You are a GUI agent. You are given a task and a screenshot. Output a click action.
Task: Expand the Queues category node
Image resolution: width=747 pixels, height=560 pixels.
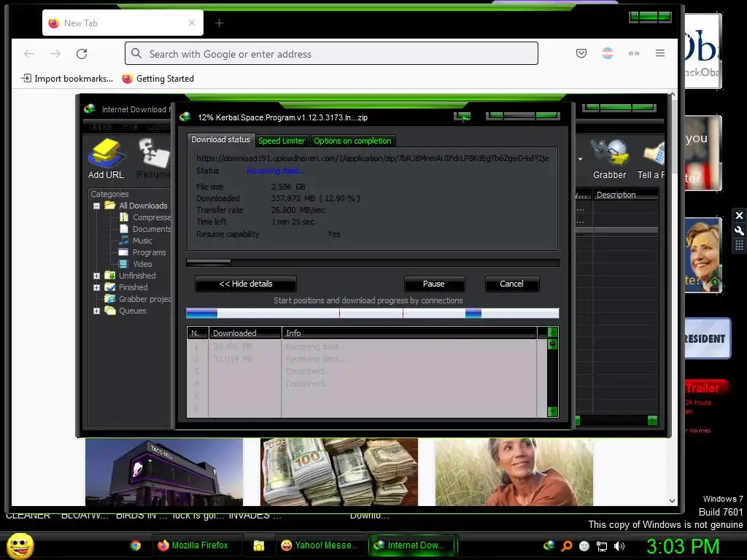97,311
